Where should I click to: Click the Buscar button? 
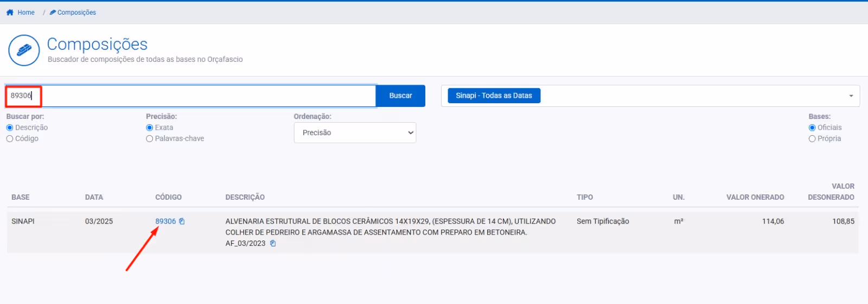(x=400, y=96)
